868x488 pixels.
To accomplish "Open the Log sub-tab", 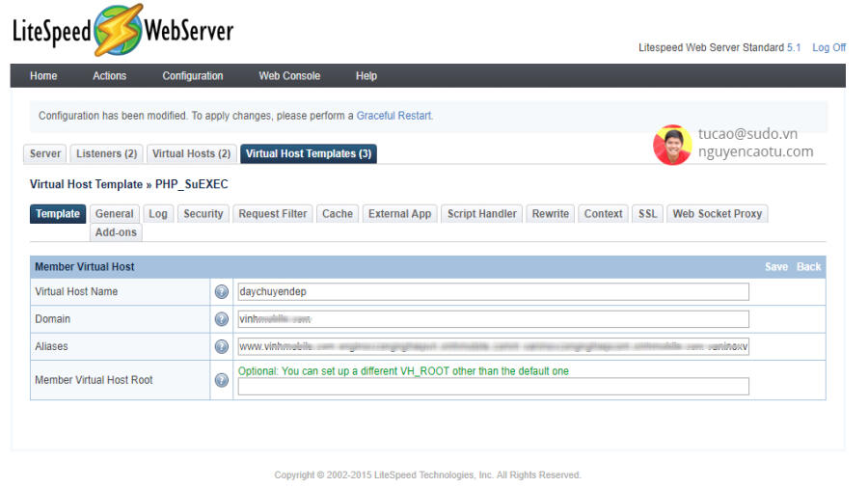I will click(x=158, y=214).
